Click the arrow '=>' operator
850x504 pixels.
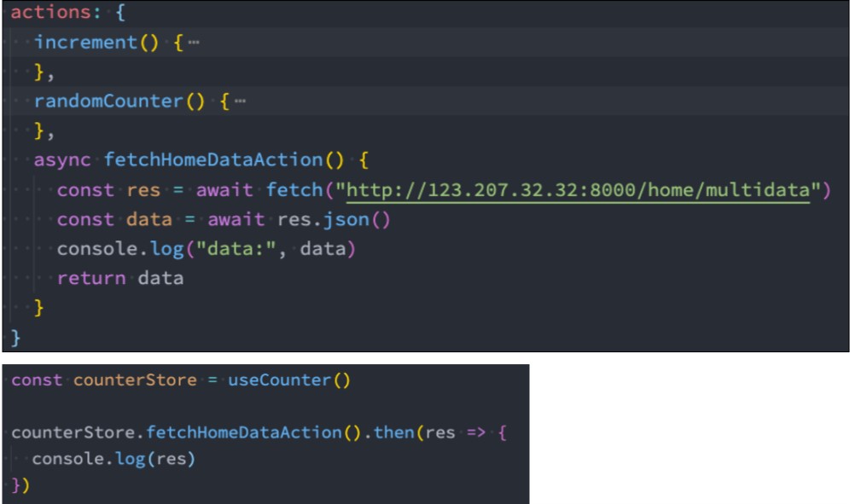coord(476,432)
